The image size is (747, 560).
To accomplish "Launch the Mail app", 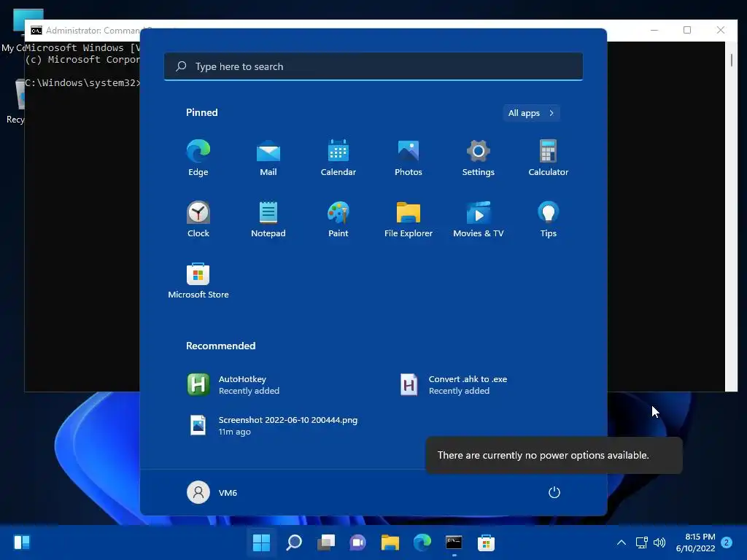I will coord(268,158).
